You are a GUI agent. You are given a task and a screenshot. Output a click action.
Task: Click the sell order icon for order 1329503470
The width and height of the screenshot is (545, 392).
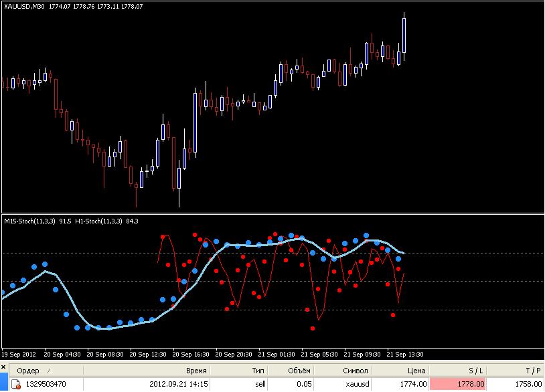coord(15,384)
